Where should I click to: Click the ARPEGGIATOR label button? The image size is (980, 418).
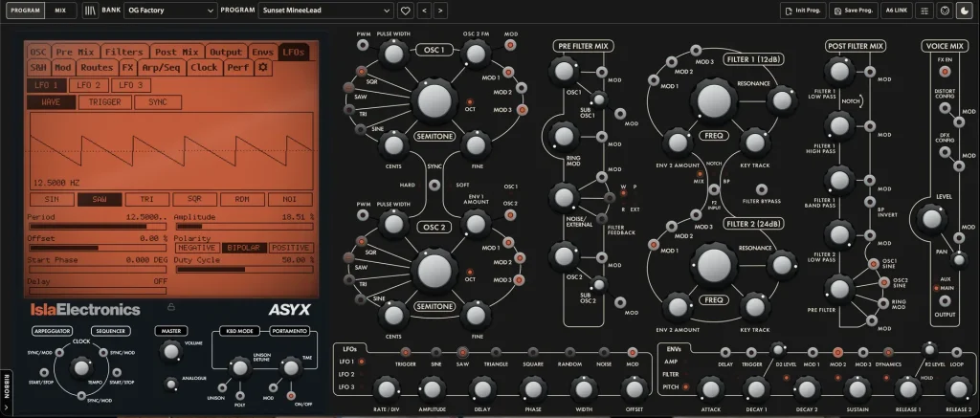click(54, 331)
